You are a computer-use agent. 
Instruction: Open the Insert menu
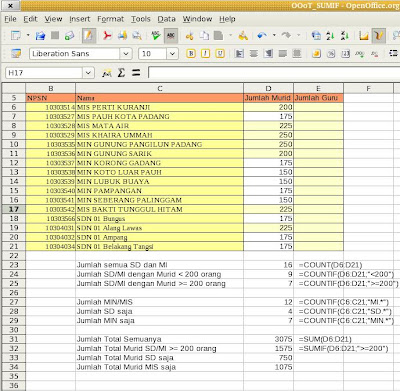(x=80, y=19)
